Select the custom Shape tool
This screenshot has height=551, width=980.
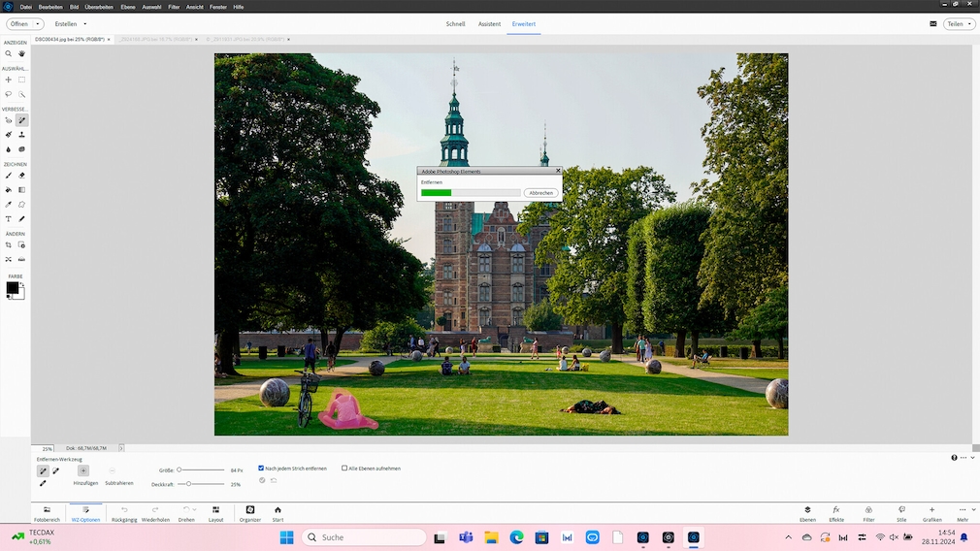pyautogui.click(x=22, y=205)
